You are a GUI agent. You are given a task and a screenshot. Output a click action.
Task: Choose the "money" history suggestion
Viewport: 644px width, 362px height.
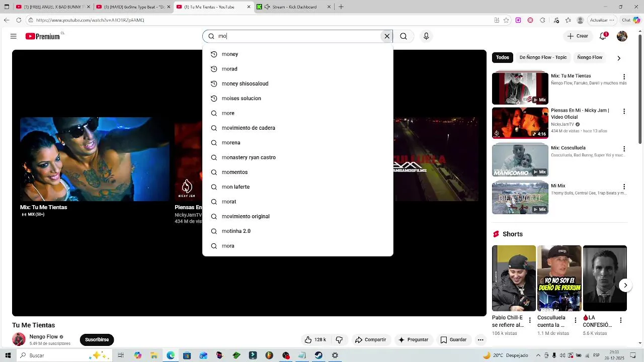(297, 54)
